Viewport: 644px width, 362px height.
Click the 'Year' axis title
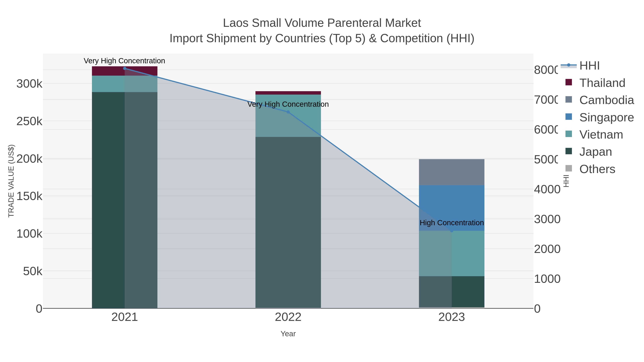click(288, 334)
